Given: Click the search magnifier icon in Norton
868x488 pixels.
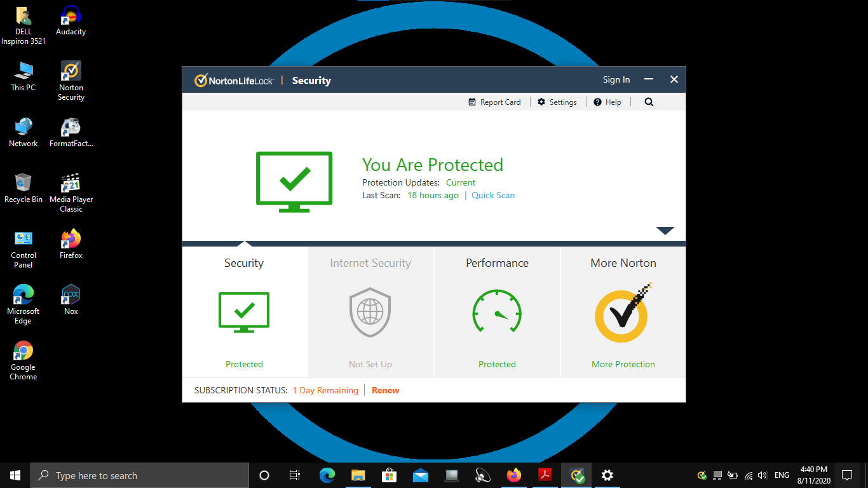Looking at the screenshot, I should click(x=649, y=102).
